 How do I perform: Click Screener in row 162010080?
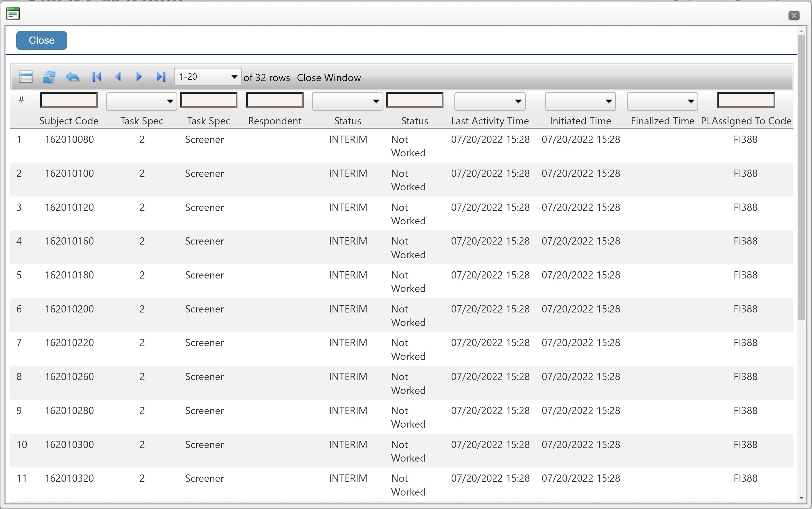coord(204,139)
